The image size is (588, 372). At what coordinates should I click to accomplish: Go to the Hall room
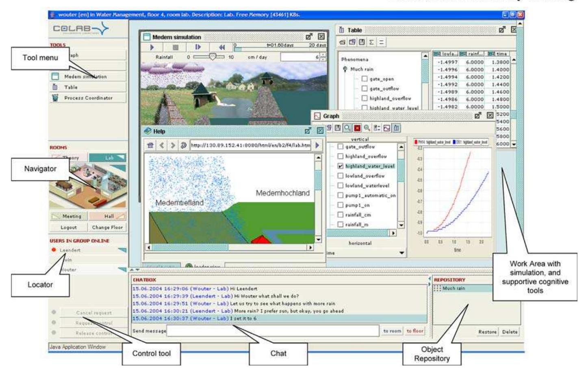107,216
